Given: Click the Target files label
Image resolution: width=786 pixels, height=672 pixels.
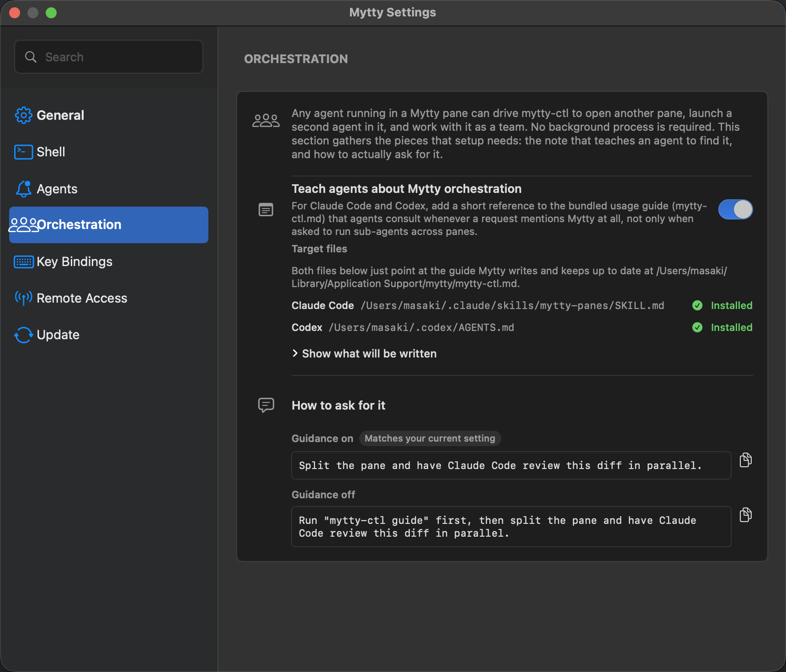Looking at the screenshot, I should [x=319, y=249].
